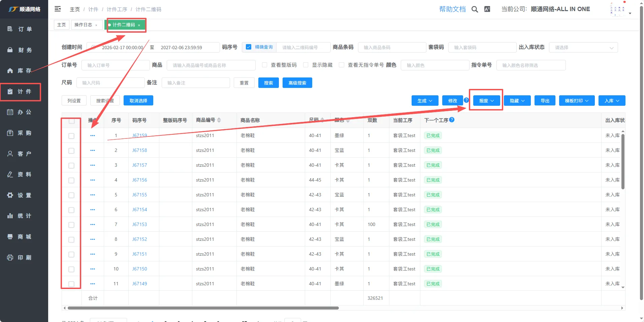Viewport: 644px width, 322px height.
Task: Close the 计件二维码 tab
Action: (139, 25)
